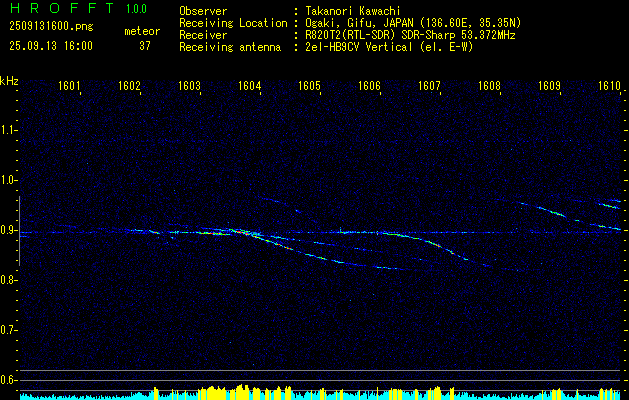Click the 1606 time marker

[369, 85]
